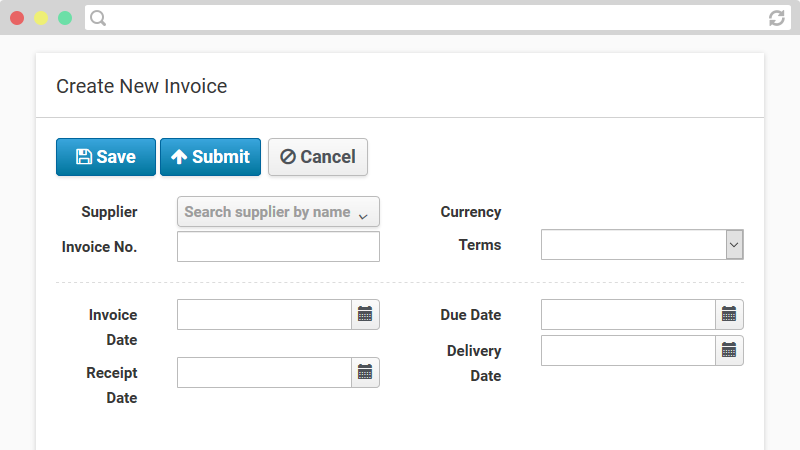Click inside the Receipt Date field
The width and height of the screenshot is (800, 450).
264,372
